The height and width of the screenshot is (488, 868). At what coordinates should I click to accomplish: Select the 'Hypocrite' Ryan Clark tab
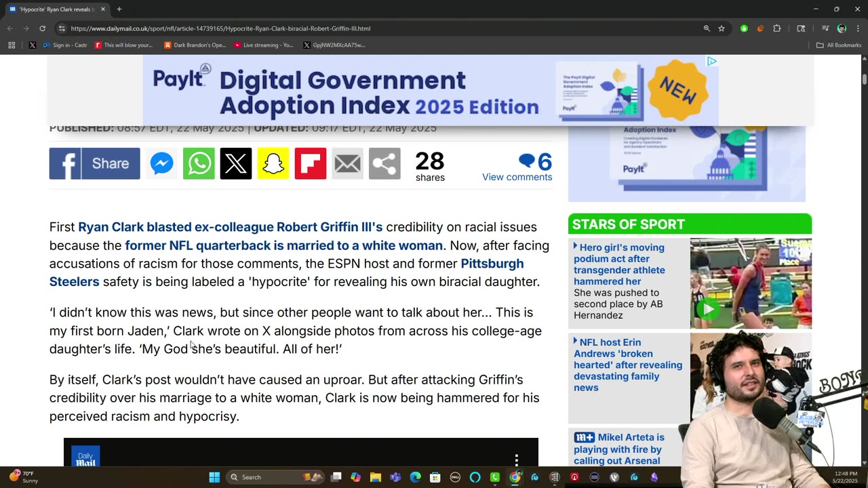coord(56,9)
